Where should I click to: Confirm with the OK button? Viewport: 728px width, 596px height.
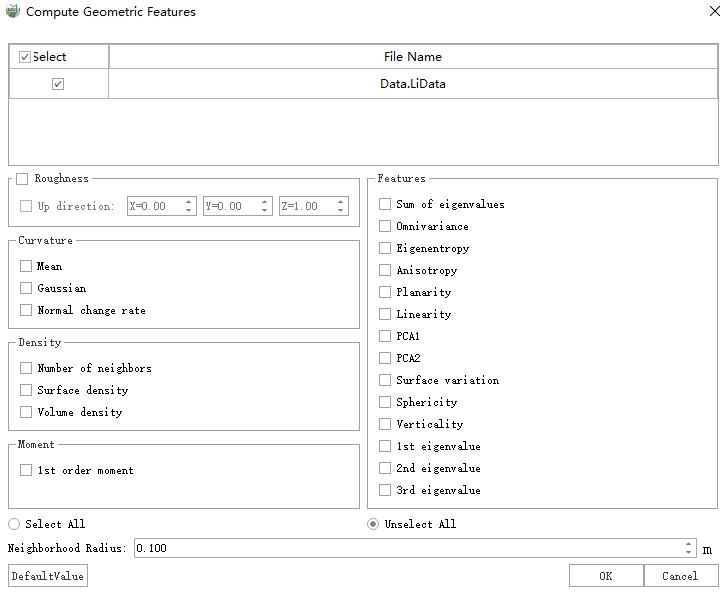pyautogui.click(x=605, y=576)
